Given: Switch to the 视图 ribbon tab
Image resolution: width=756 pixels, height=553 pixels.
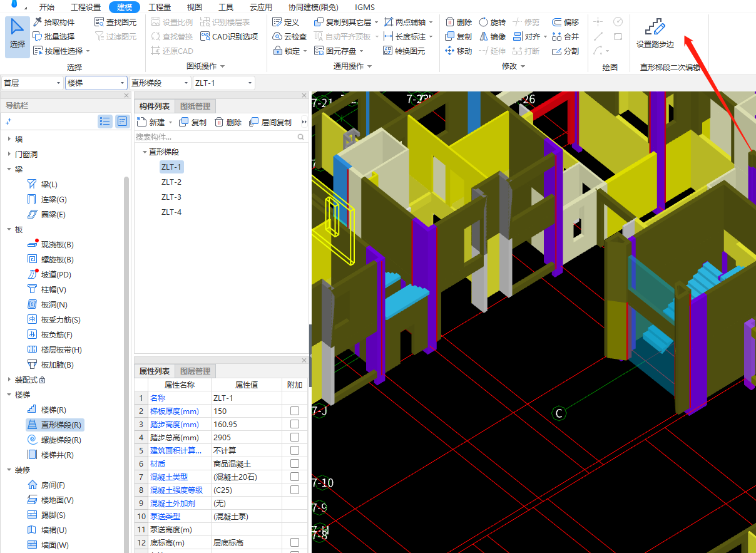Looking at the screenshot, I should (x=195, y=8).
